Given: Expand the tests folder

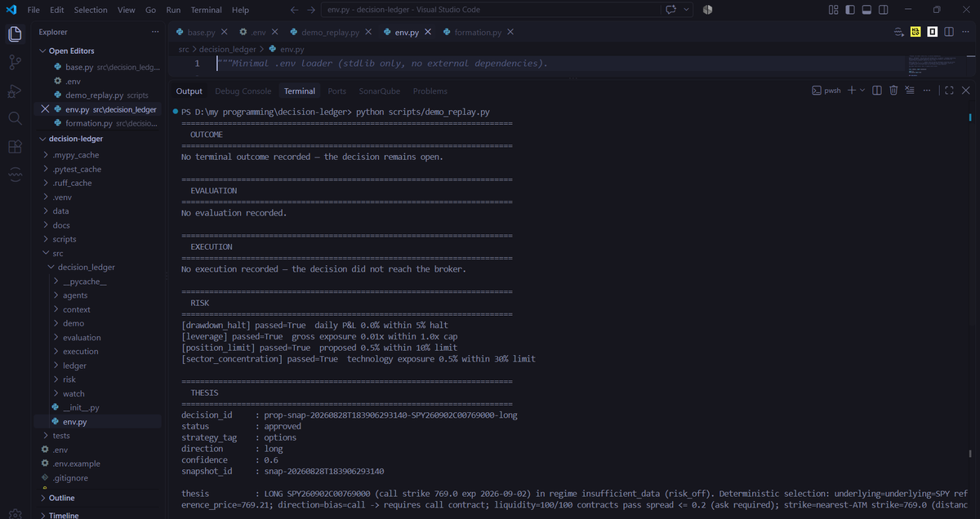Looking at the screenshot, I should click(98, 436).
